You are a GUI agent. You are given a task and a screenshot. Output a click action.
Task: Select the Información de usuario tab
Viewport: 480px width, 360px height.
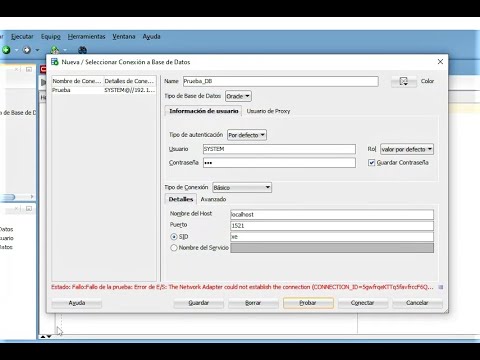click(x=204, y=111)
